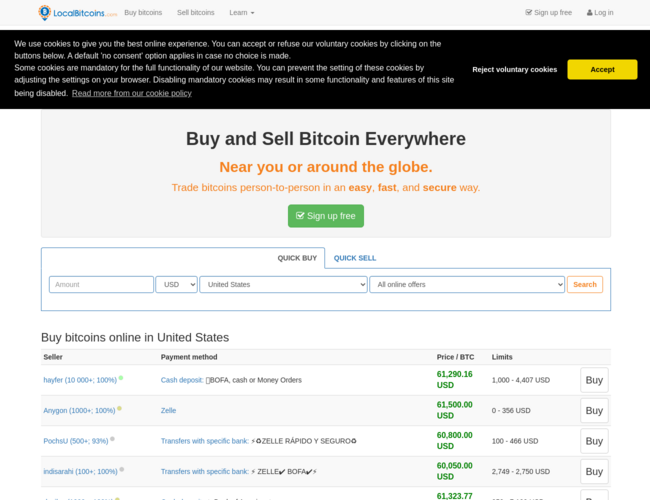Reject voluntary cookies
650x500 pixels.
[x=514, y=70]
